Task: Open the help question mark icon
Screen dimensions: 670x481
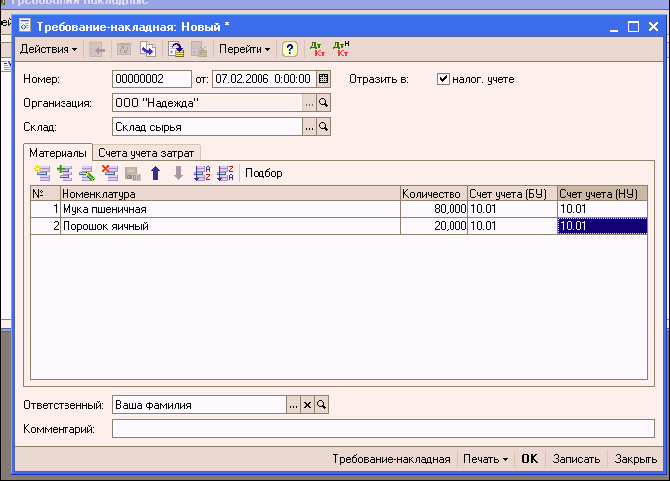Action: pos(290,48)
